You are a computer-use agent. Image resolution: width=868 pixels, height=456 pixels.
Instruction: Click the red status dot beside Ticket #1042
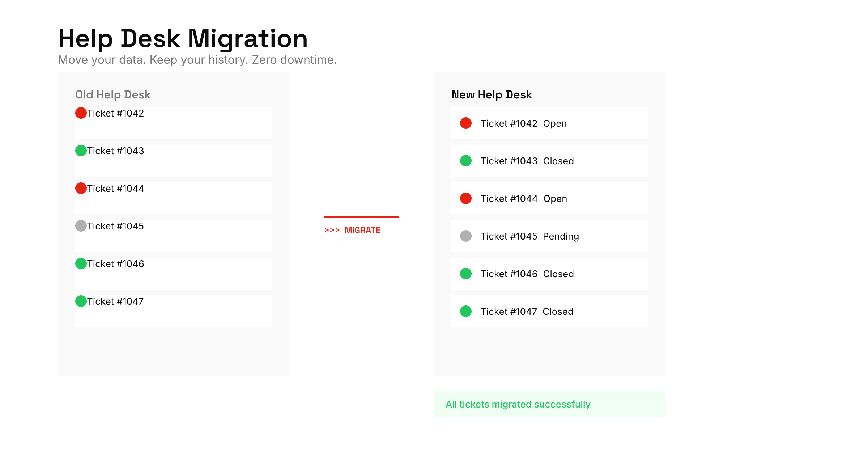[x=81, y=113]
